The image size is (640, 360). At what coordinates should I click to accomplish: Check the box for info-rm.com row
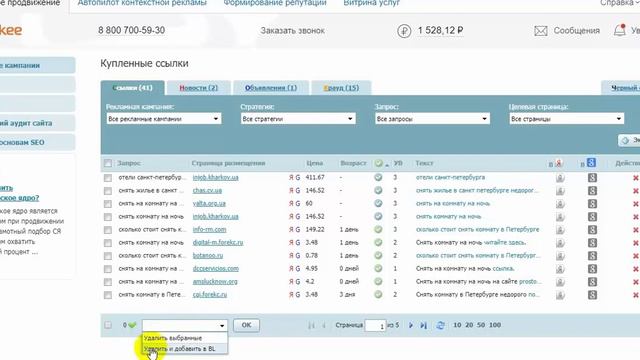tap(108, 230)
